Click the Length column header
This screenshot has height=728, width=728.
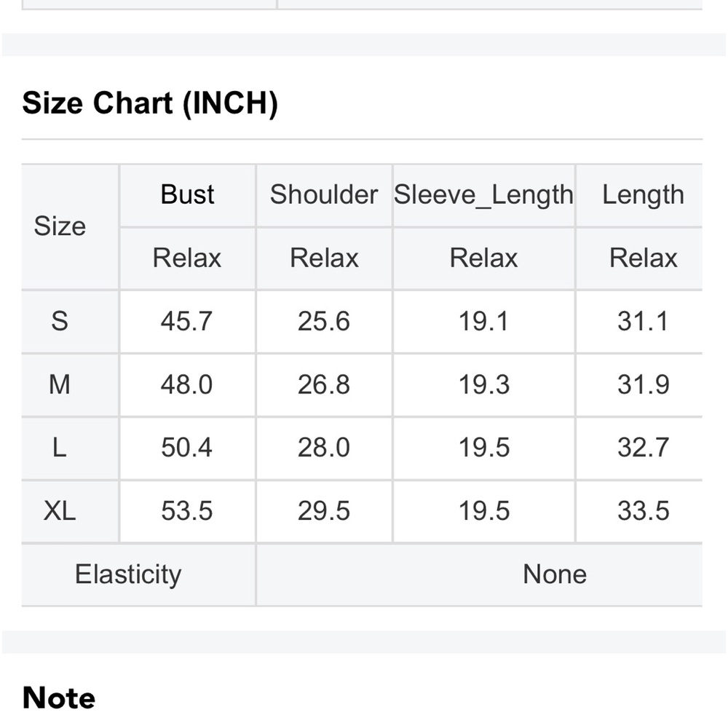(x=643, y=195)
